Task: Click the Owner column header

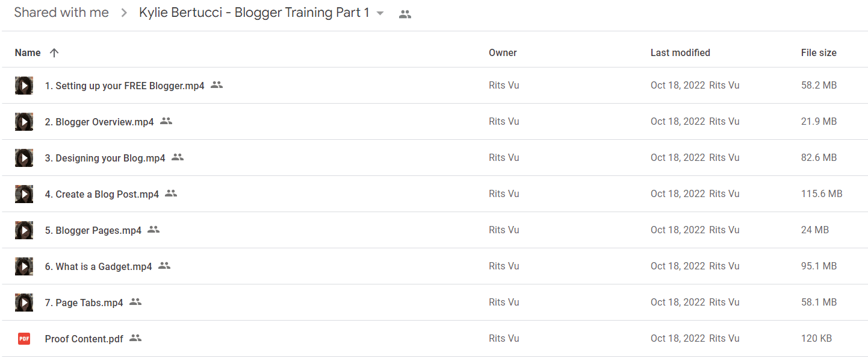Action: [503, 53]
